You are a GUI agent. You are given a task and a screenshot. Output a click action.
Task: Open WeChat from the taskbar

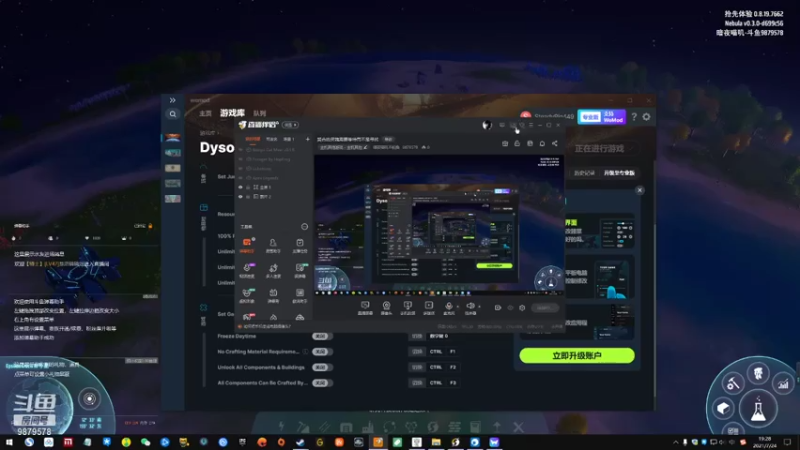point(145,442)
